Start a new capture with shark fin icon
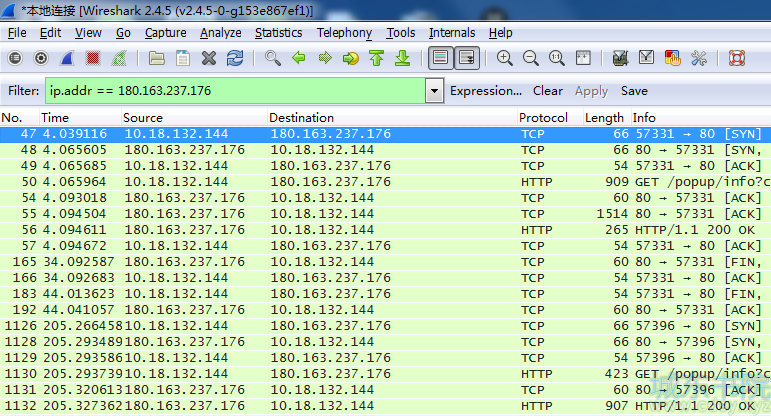This screenshot has height=416, width=771. click(67, 59)
